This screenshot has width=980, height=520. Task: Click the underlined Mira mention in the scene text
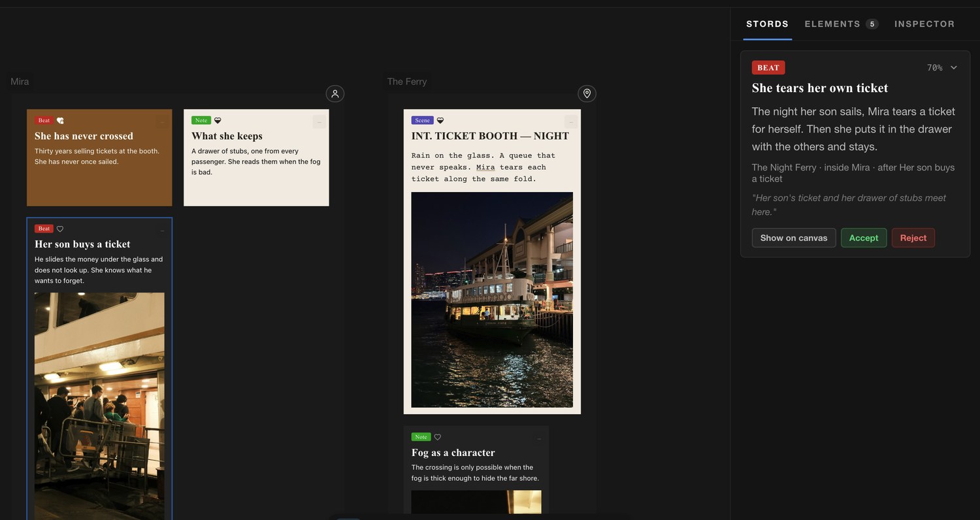click(x=485, y=167)
